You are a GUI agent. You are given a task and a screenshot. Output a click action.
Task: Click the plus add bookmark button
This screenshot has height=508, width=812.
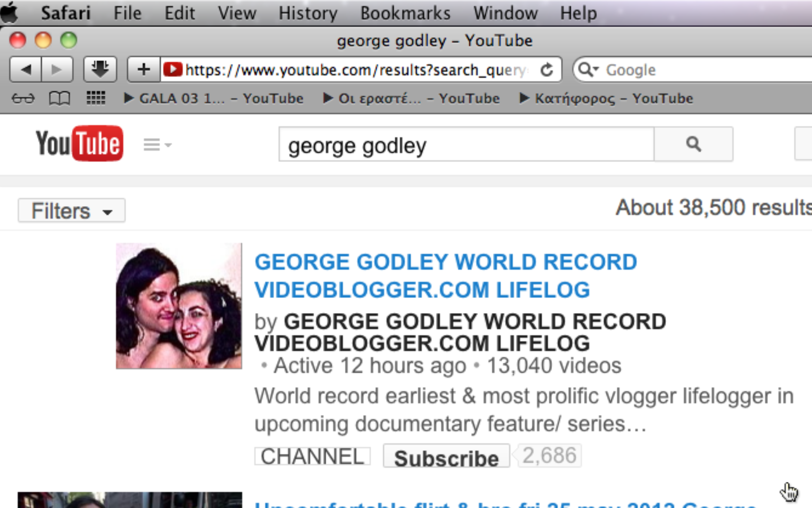tap(144, 70)
